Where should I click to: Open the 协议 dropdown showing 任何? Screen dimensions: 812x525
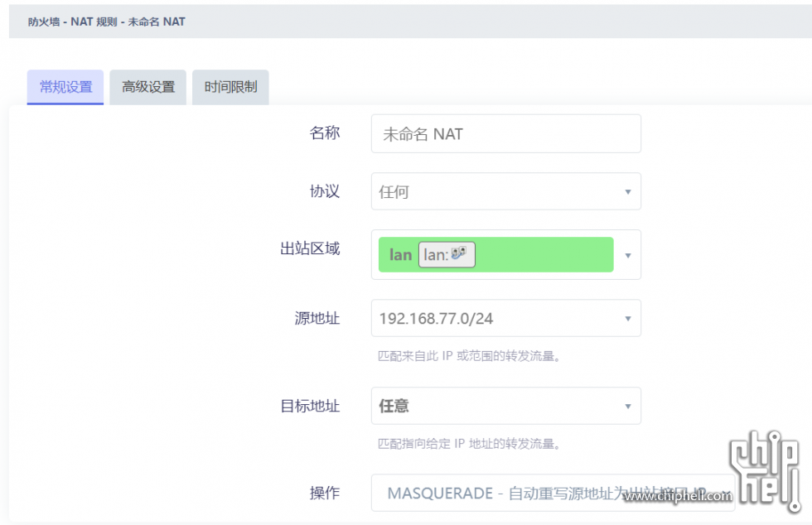506,191
